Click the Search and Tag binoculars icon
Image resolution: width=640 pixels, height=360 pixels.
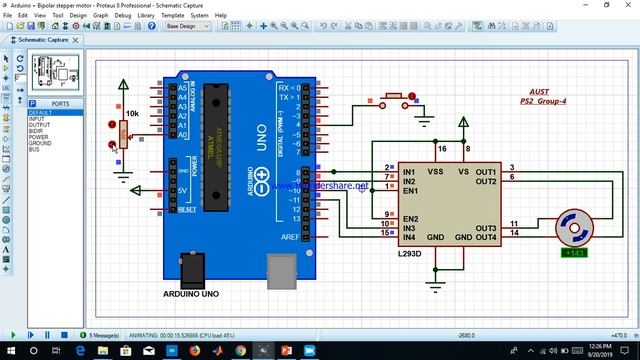(491, 26)
